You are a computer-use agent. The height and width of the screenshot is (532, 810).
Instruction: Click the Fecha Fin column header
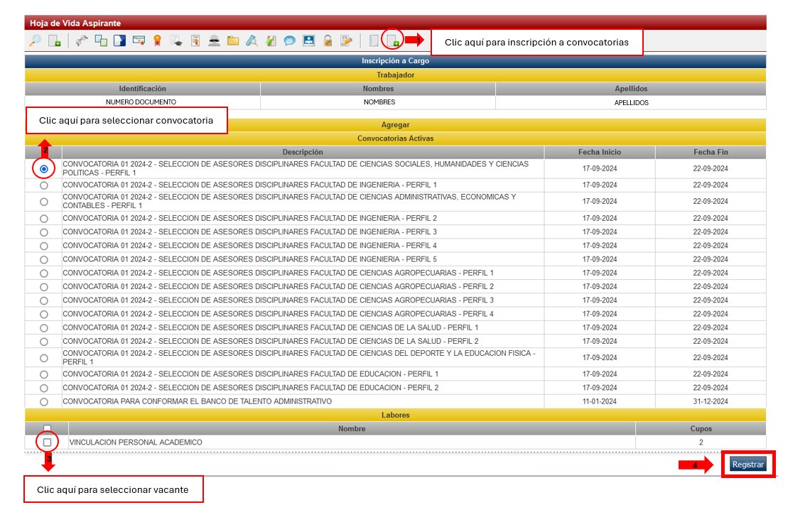point(711,152)
